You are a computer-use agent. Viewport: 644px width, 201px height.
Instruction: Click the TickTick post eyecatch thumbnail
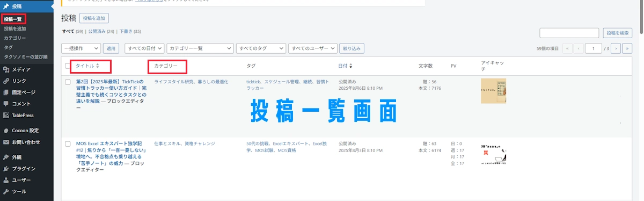(494, 91)
